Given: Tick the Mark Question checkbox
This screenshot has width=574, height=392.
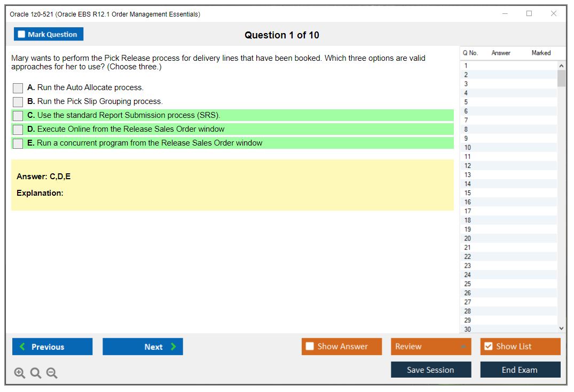Looking at the screenshot, I should [x=22, y=35].
